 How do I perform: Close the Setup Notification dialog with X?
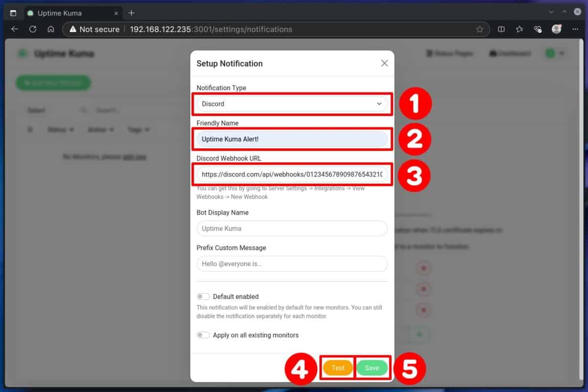coord(384,63)
